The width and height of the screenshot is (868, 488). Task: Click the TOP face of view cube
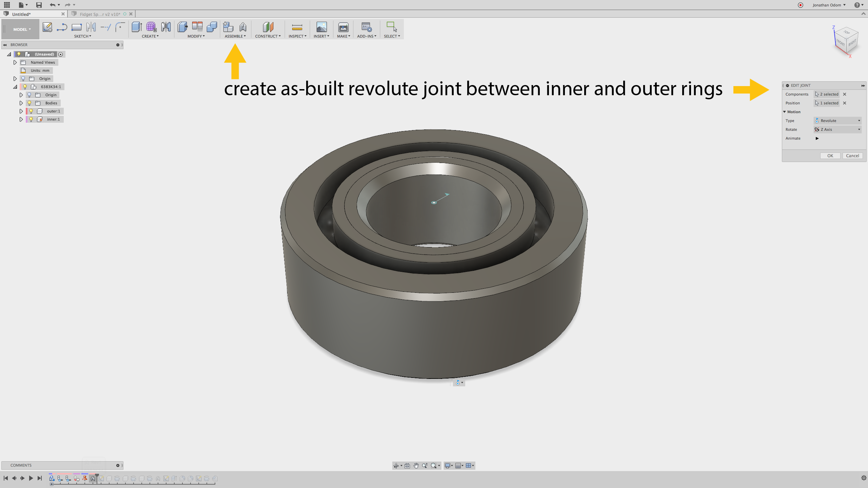[x=847, y=33]
